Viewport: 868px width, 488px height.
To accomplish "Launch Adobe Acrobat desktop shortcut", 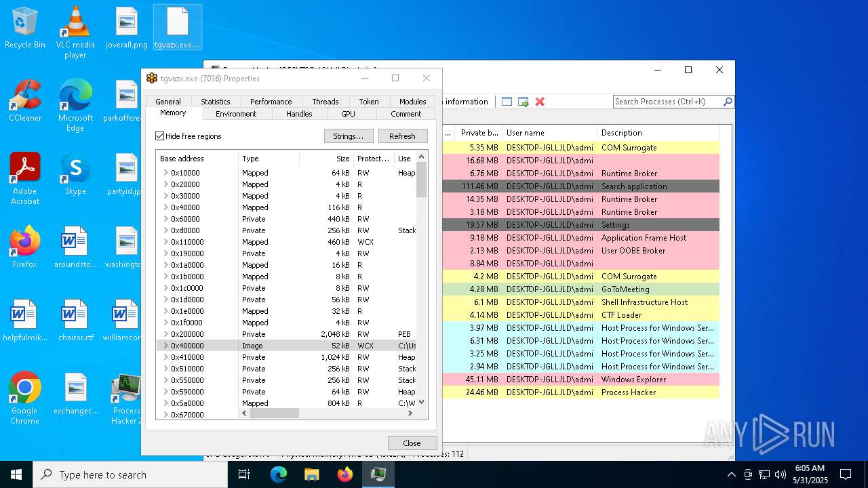I will pos(25,178).
